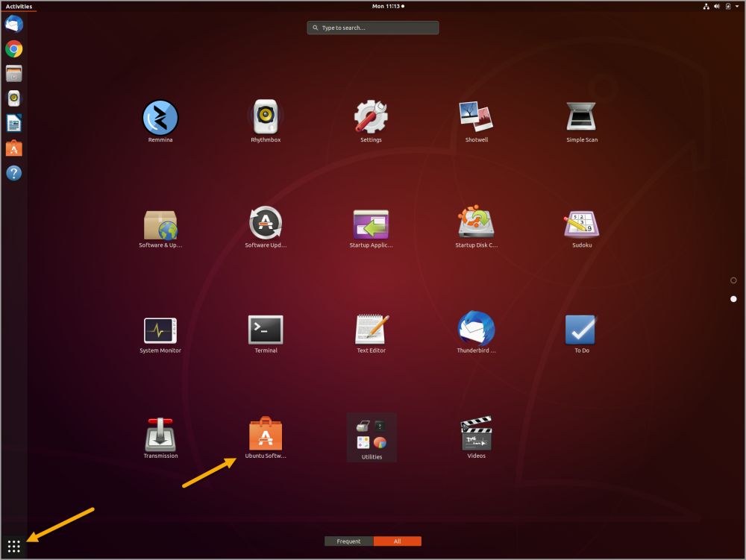Click the Activities button
This screenshot has width=746, height=560.
point(19,6)
